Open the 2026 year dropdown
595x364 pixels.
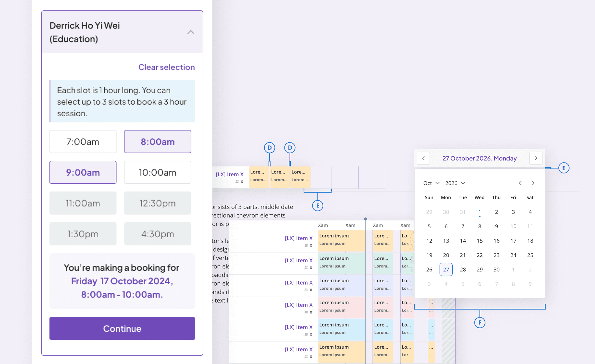click(455, 183)
